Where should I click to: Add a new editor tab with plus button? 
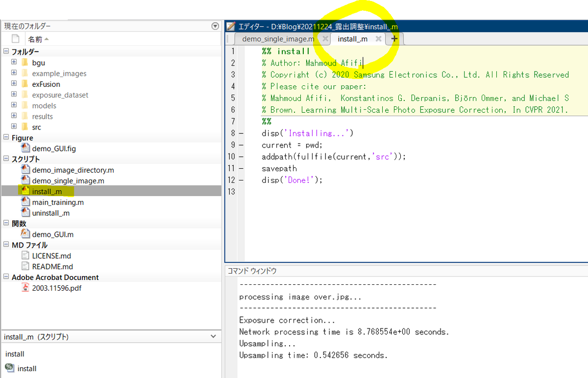point(394,39)
